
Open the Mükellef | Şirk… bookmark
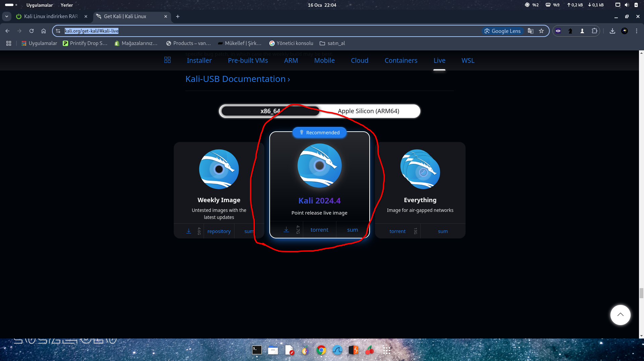pyautogui.click(x=239, y=43)
